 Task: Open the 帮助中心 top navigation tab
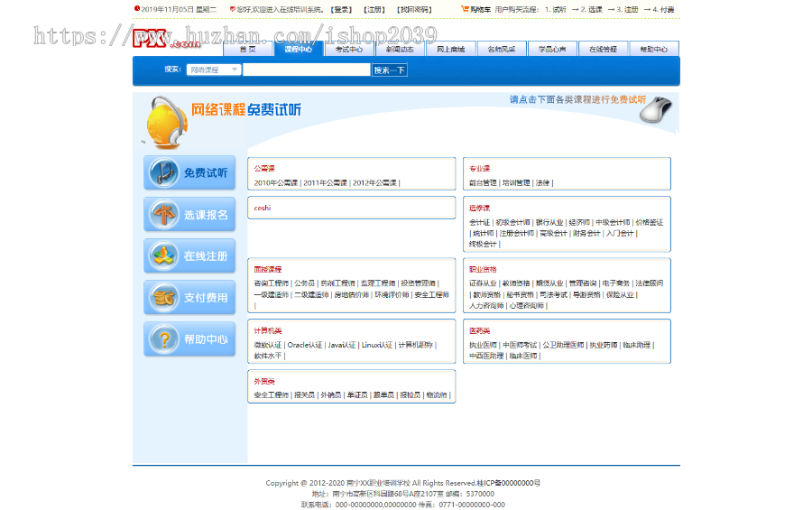tap(653, 50)
